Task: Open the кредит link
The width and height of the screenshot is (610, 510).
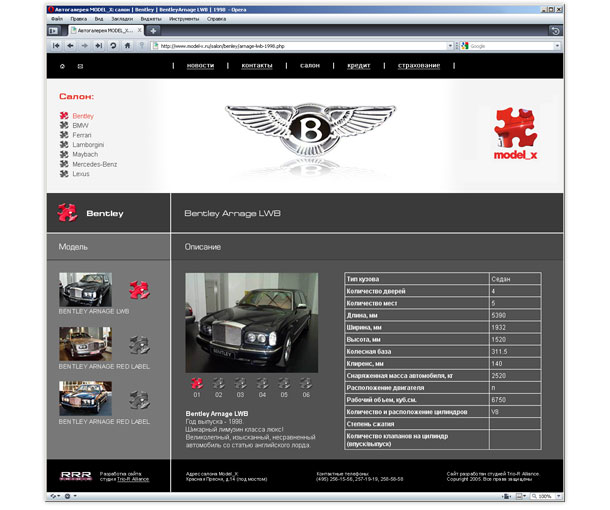Action: (359, 66)
